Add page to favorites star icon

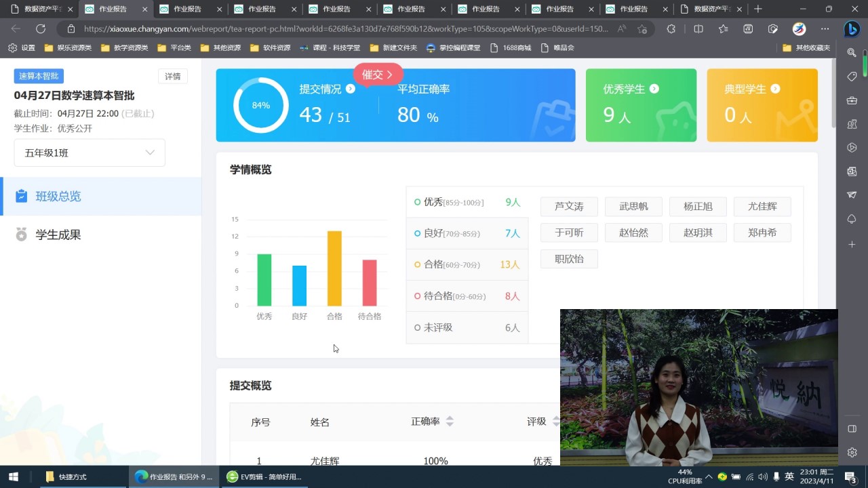pos(642,29)
